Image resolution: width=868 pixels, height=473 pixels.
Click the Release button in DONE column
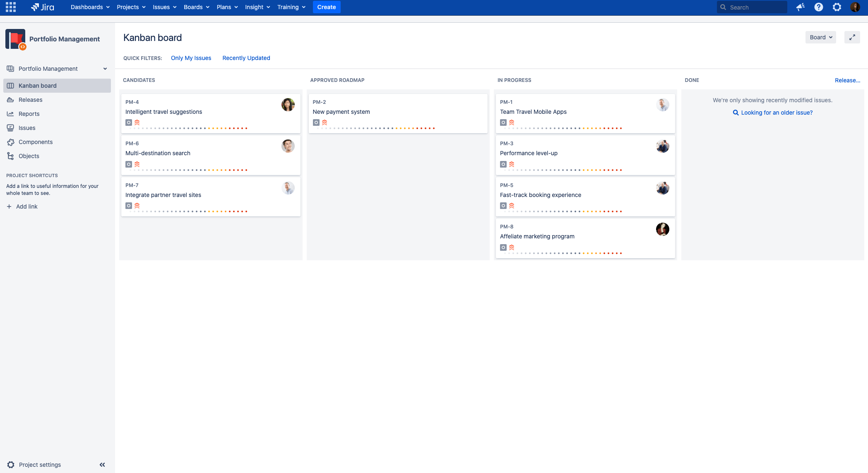point(848,80)
